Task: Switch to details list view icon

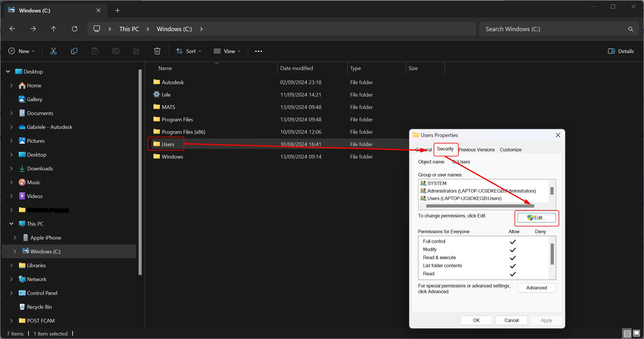Action: pyautogui.click(x=627, y=334)
